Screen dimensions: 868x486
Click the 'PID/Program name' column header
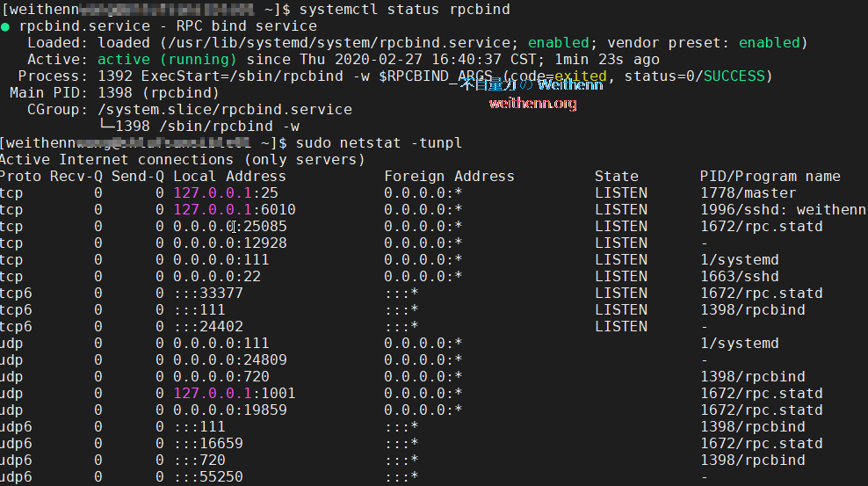770,176
